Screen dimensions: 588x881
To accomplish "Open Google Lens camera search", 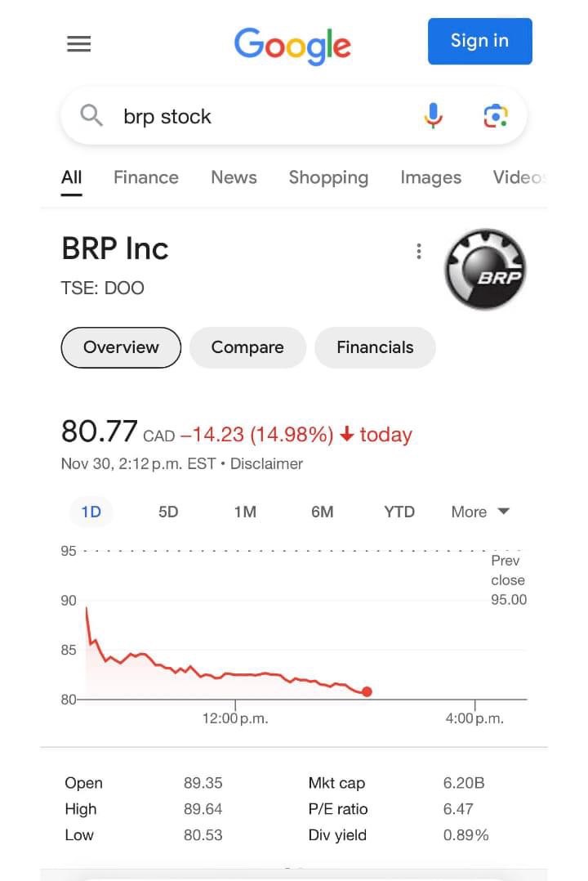I will [x=495, y=116].
